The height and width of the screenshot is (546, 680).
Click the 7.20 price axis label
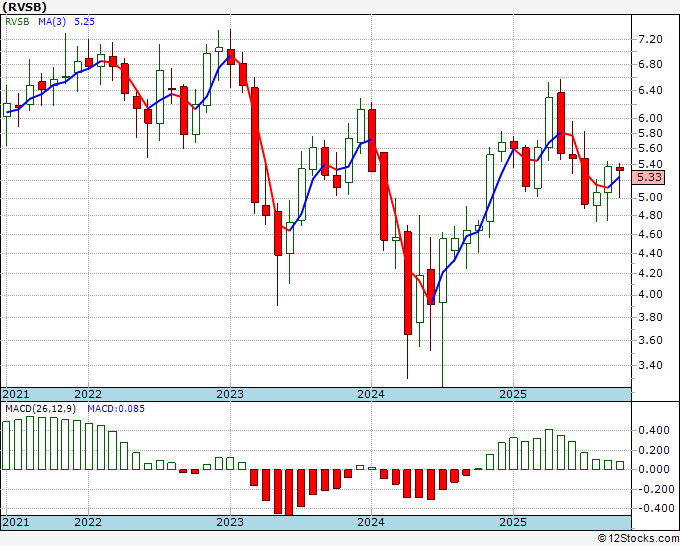pyautogui.click(x=650, y=39)
